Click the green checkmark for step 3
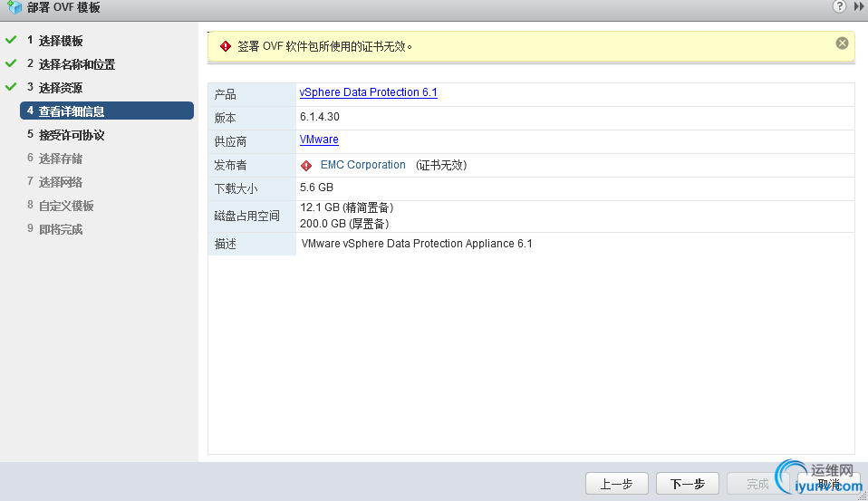The width and height of the screenshot is (868, 501). (x=11, y=87)
